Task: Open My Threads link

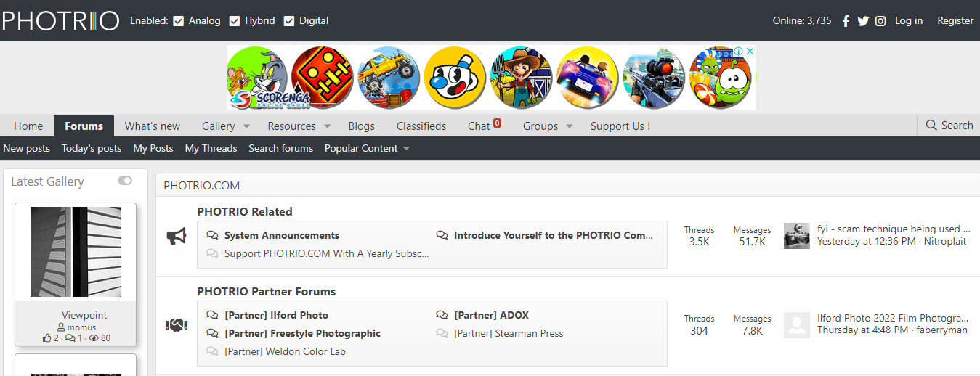Action: tap(211, 148)
